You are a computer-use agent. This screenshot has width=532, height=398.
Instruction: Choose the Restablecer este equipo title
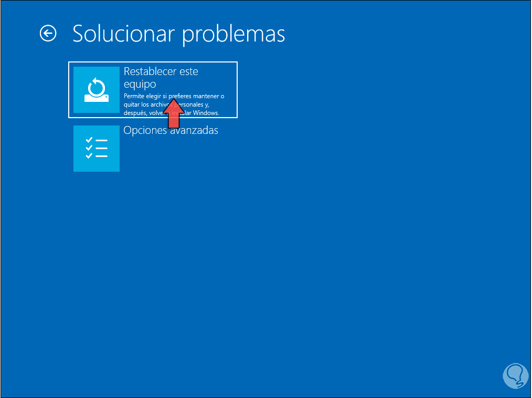(x=161, y=77)
